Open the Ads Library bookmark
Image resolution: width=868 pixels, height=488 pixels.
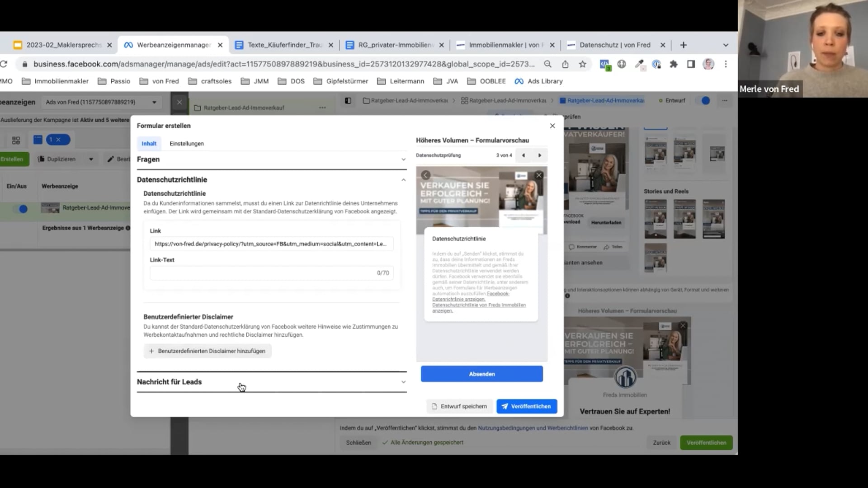click(x=539, y=81)
